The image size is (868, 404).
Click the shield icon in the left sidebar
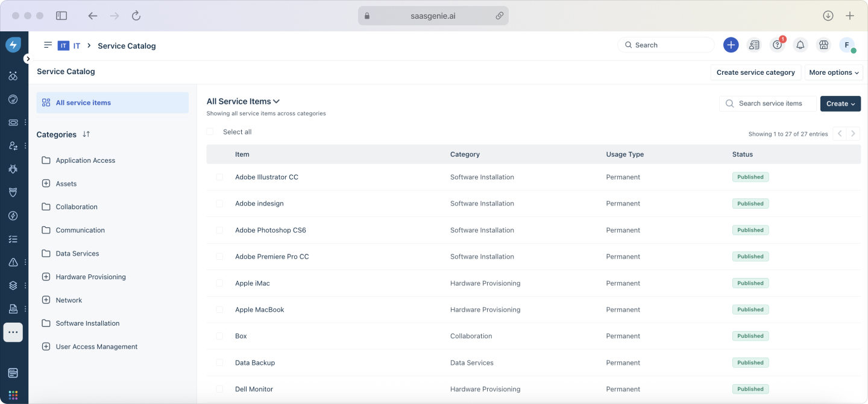[13, 192]
